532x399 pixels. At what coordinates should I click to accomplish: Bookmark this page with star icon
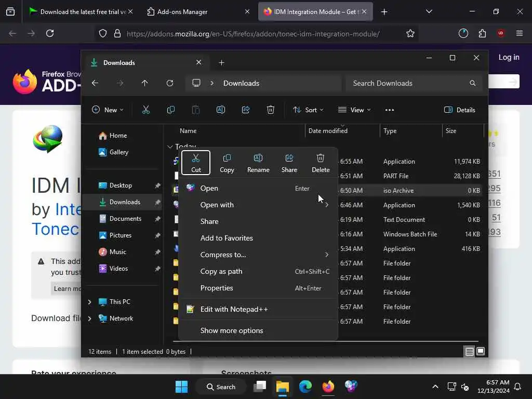click(x=410, y=34)
